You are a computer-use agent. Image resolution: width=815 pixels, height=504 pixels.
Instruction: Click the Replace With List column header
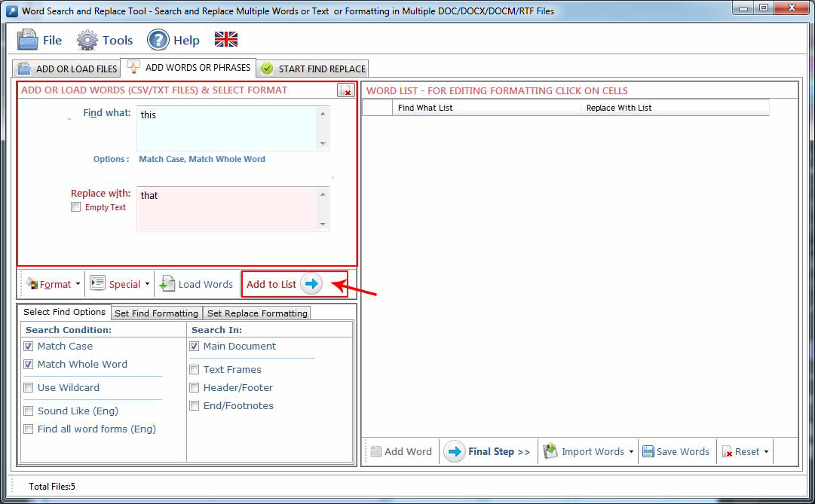[x=675, y=108]
